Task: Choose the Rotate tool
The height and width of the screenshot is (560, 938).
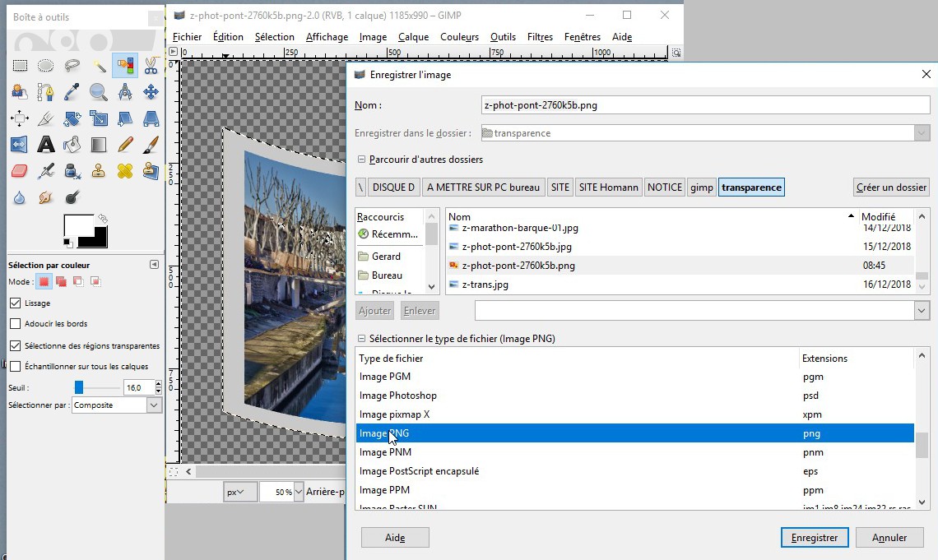Action: pos(72,118)
